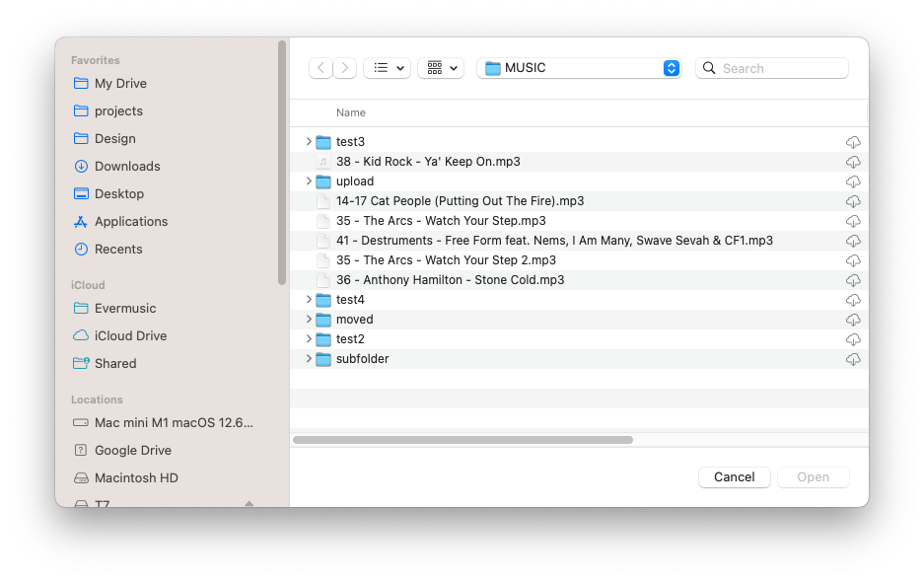Open the icon size view dropdown
The image size is (924, 580).
click(x=440, y=67)
